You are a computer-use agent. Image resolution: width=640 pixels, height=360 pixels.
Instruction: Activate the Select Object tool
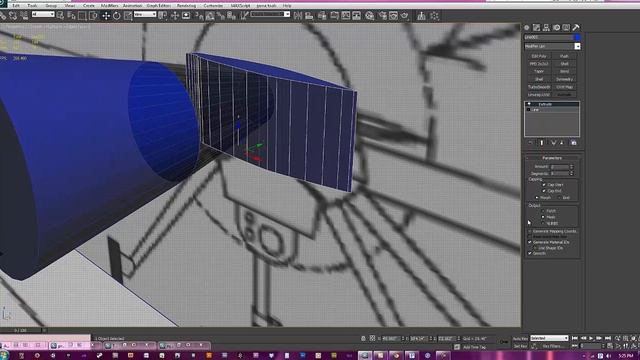tap(60, 16)
